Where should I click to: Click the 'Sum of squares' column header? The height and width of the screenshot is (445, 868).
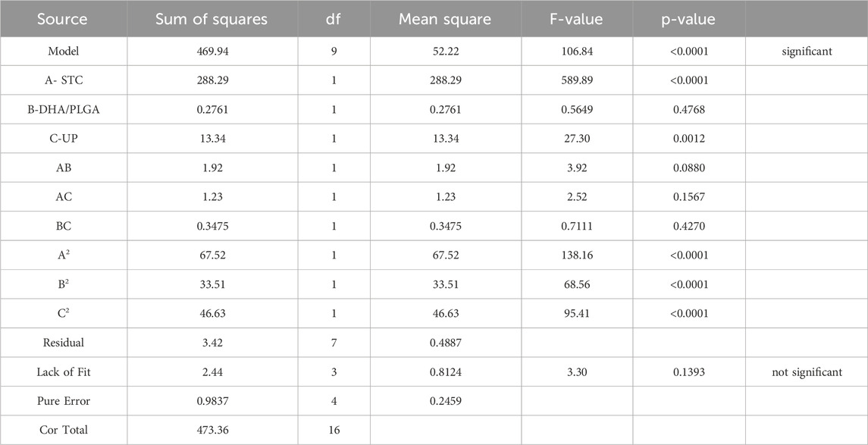coord(212,19)
